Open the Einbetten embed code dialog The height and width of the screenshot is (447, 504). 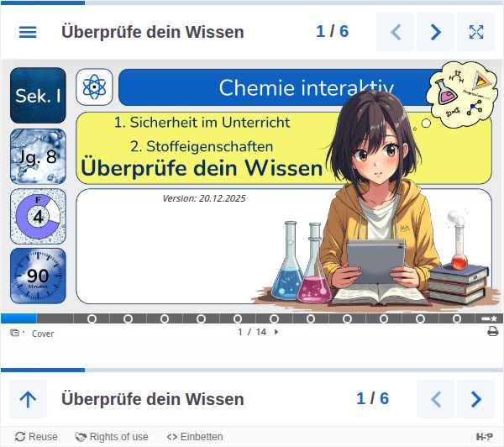pos(195,437)
